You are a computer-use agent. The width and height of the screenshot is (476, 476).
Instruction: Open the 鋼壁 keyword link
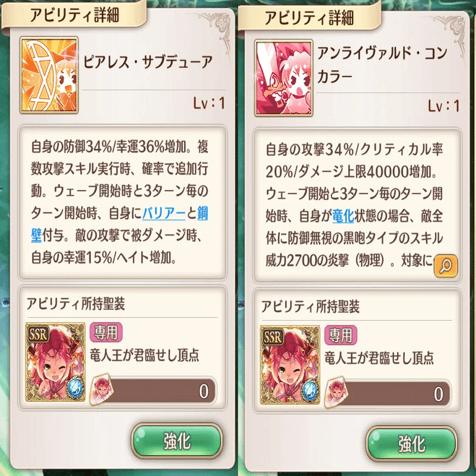click(x=120, y=225)
